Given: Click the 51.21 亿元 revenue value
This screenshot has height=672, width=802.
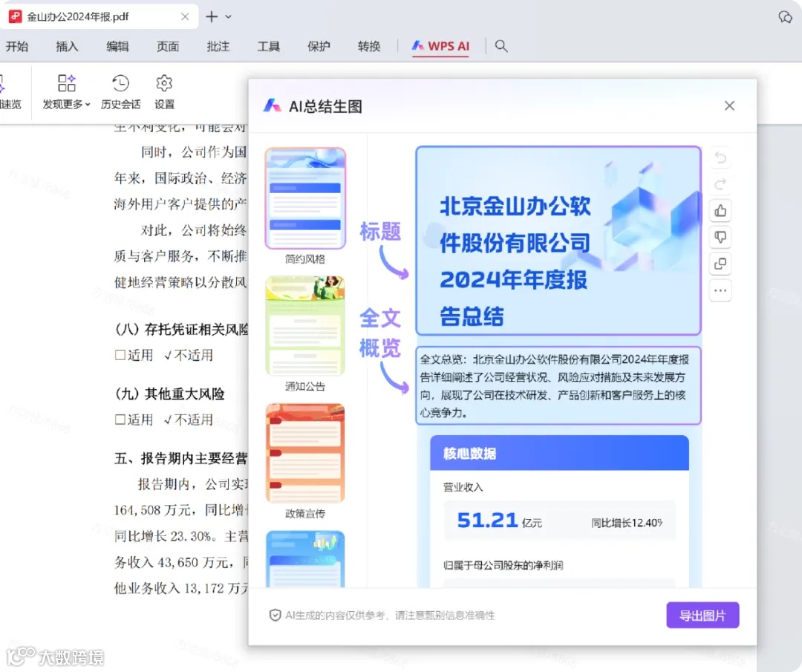Looking at the screenshot, I should click(x=499, y=521).
